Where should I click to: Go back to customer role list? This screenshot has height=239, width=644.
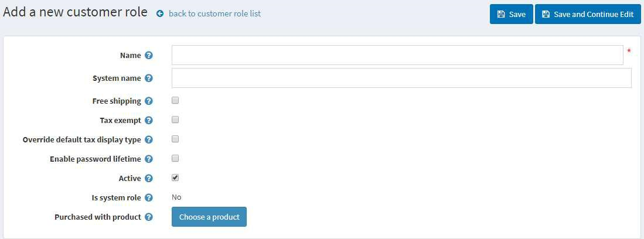[x=215, y=13]
